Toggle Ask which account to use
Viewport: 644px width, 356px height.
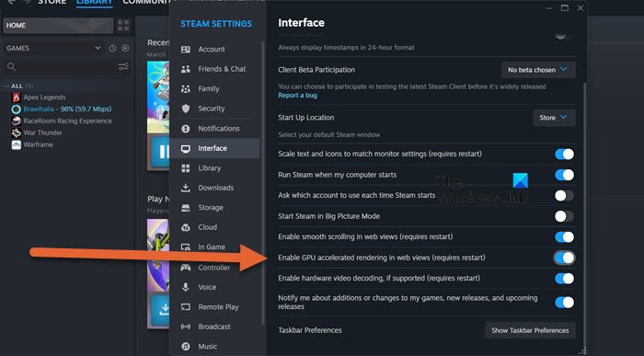pyautogui.click(x=564, y=195)
